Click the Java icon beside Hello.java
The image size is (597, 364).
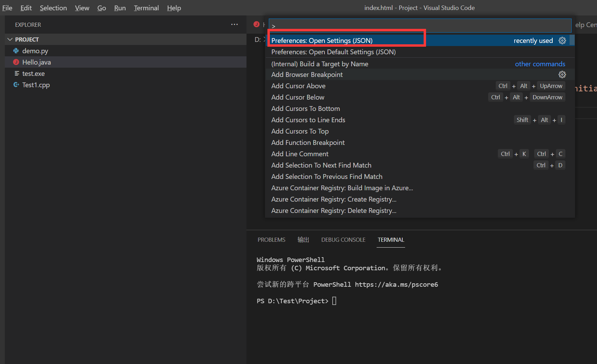click(16, 62)
